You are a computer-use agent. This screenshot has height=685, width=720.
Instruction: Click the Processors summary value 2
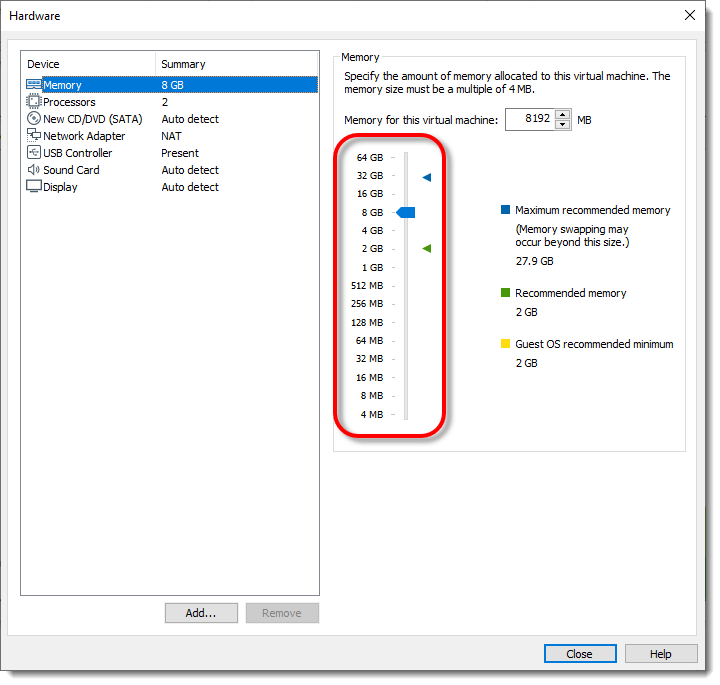[165, 102]
